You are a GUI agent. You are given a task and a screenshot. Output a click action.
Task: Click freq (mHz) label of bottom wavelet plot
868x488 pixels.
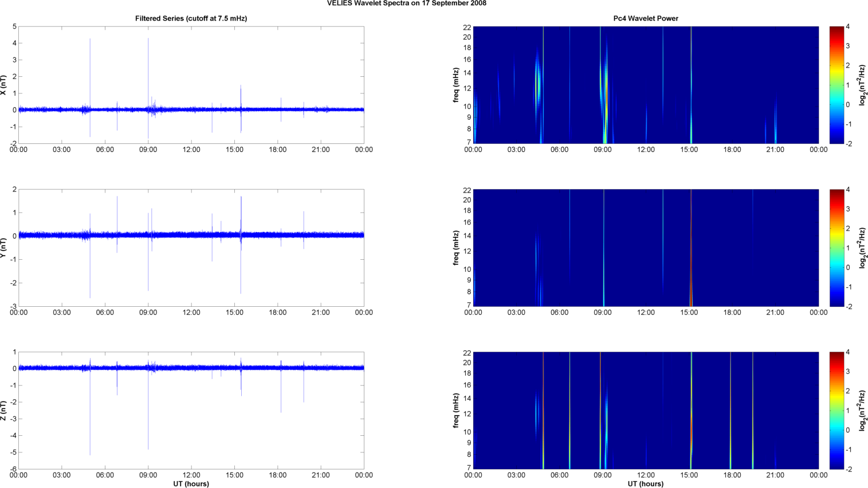[x=456, y=411]
